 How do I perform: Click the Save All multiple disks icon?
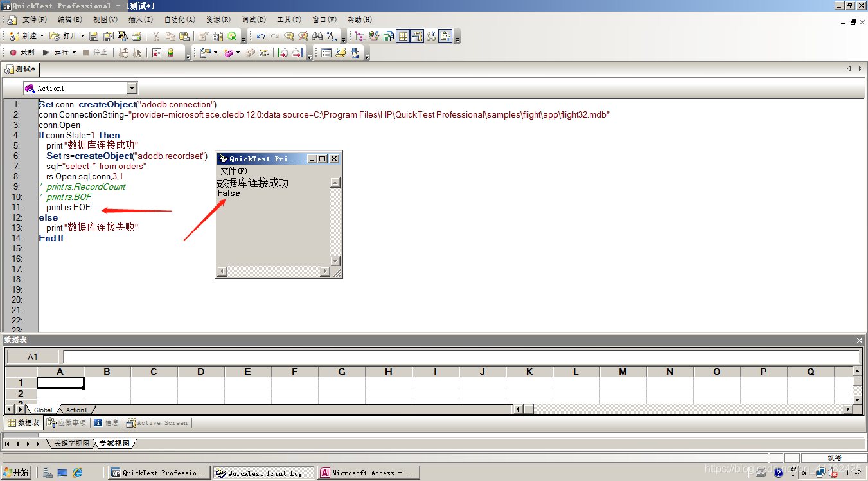(x=108, y=36)
